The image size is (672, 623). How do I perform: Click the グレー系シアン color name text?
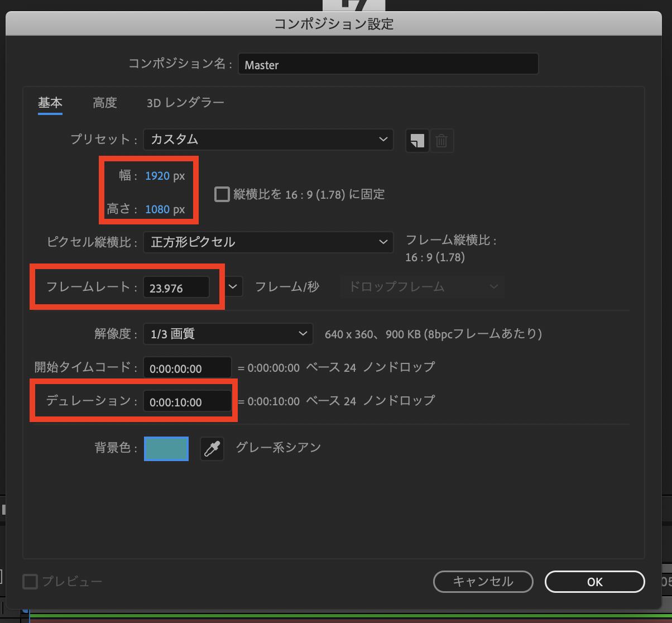[x=279, y=448]
